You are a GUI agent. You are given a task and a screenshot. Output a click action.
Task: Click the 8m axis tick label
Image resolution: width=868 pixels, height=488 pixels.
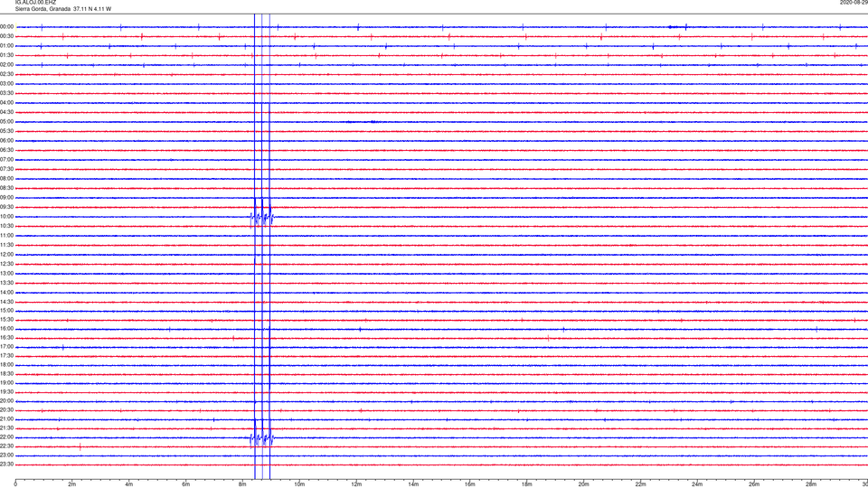pyautogui.click(x=242, y=484)
